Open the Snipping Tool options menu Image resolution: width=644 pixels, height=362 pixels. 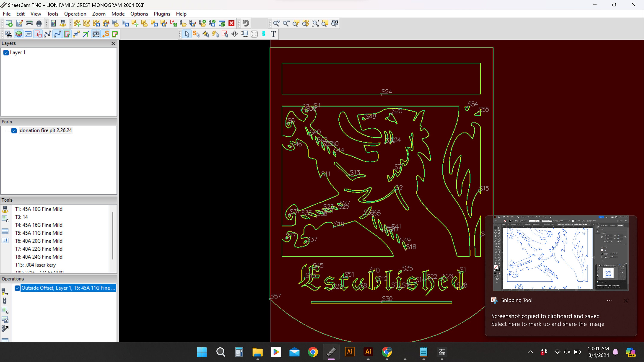pos(609,300)
